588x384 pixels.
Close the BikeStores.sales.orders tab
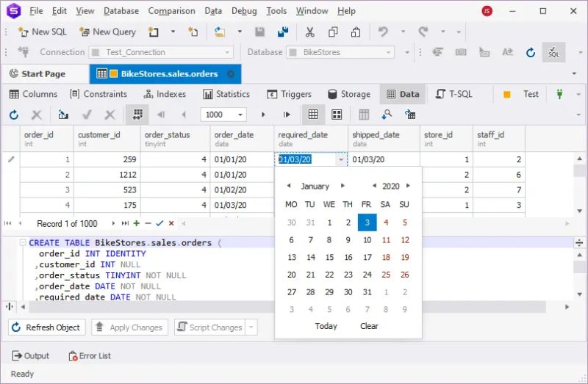(231, 74)
